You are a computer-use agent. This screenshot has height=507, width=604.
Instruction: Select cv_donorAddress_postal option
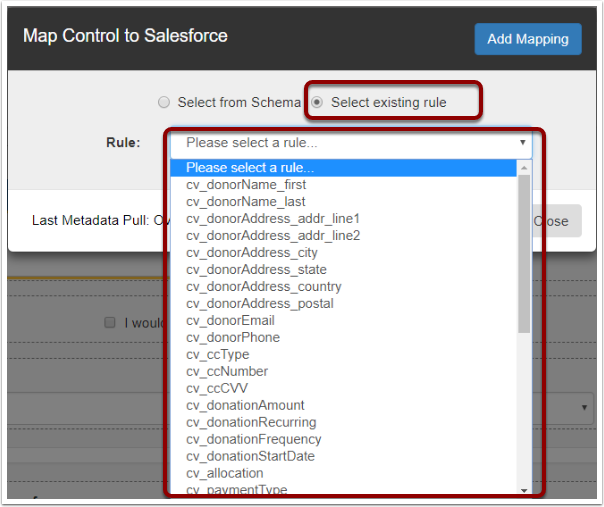343,303
